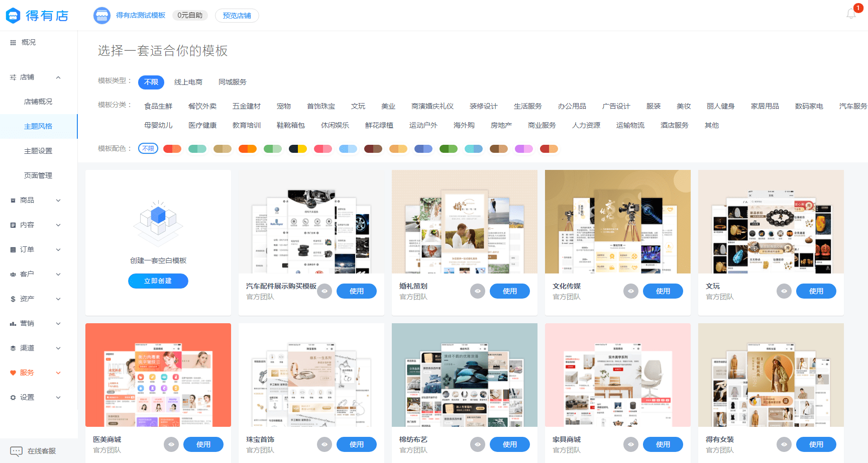Click the 设置 gear icon

tap(13, 398)
